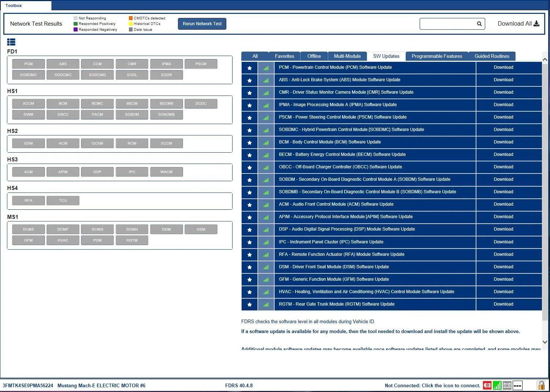Viewport: 550px width, 392px height.
Task: Toggle favorite star for RGTM Software Update
Action: pos(249,305)
